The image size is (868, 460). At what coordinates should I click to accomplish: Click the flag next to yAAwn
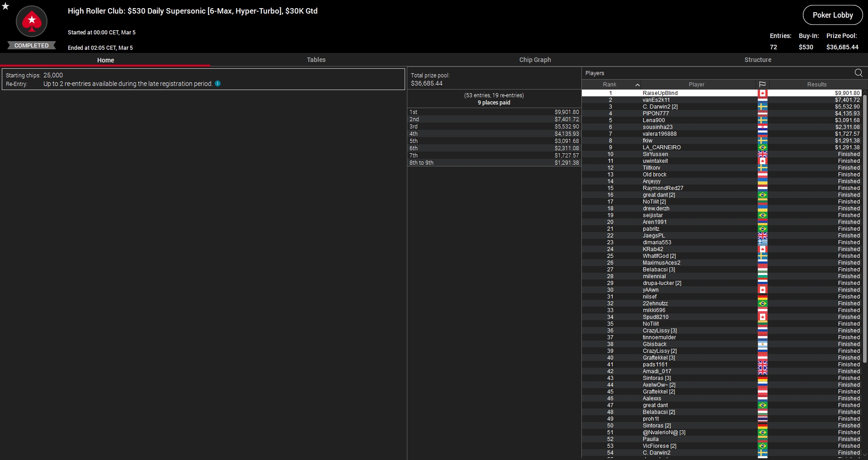tap(763, 290)
